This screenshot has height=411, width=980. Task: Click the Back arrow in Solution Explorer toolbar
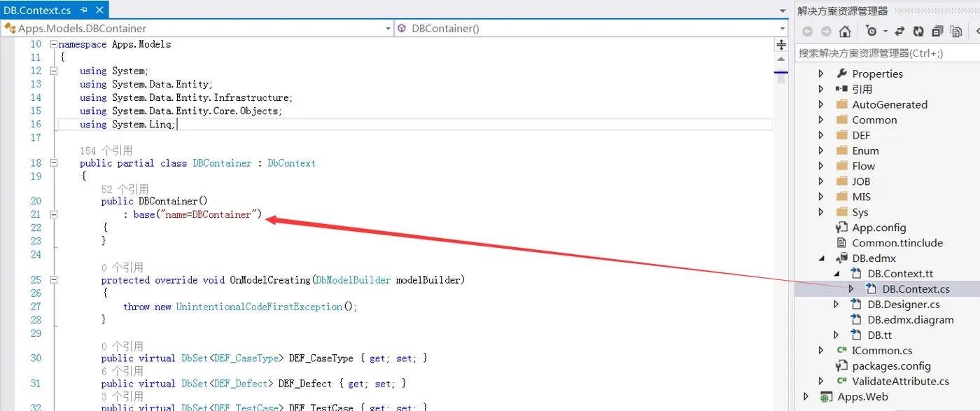(x=807, y=32)
